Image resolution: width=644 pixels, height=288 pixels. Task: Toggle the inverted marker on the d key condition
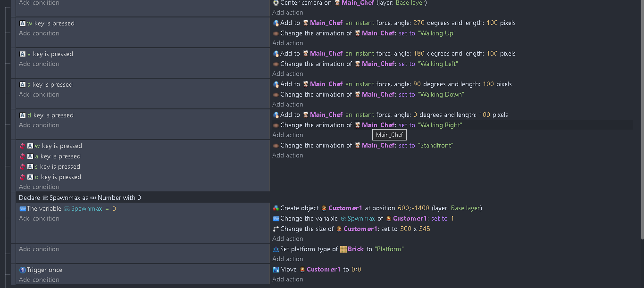[22, 177]
